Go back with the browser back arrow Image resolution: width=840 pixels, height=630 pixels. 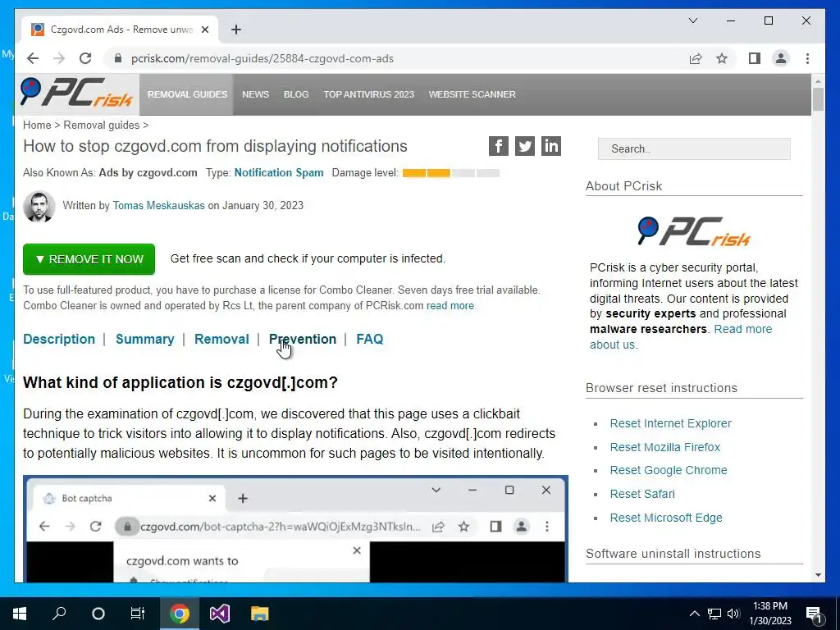33,58
